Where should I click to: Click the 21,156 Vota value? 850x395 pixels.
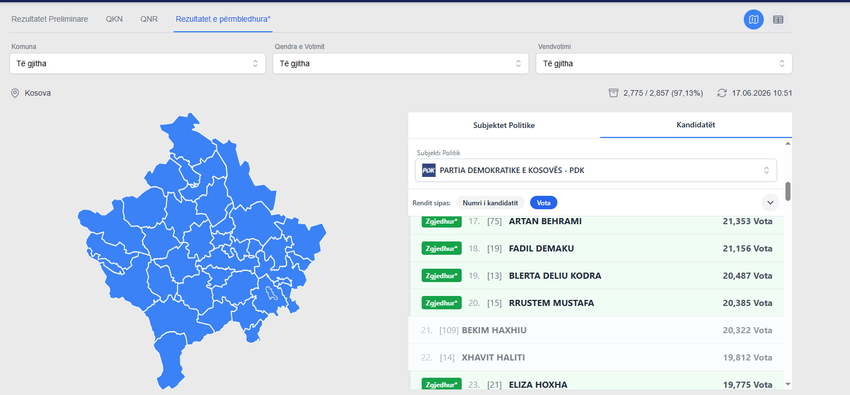tap(747, 248)
